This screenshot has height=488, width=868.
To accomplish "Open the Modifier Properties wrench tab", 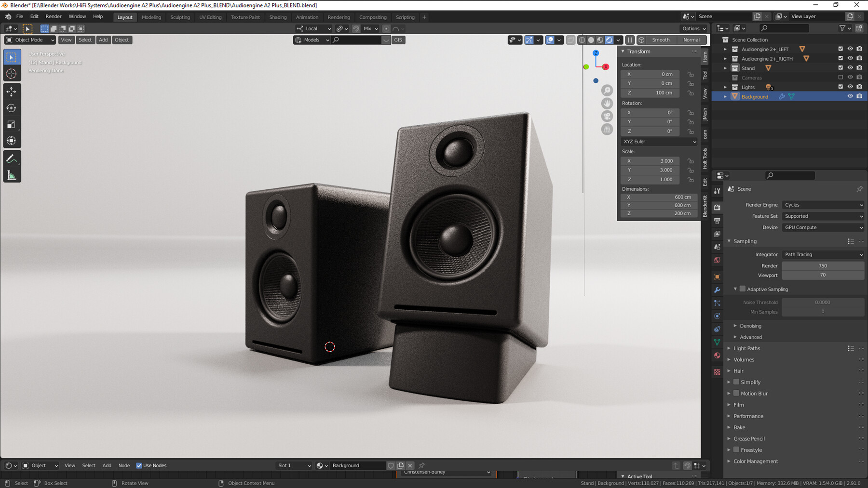I will pos(717,290).
